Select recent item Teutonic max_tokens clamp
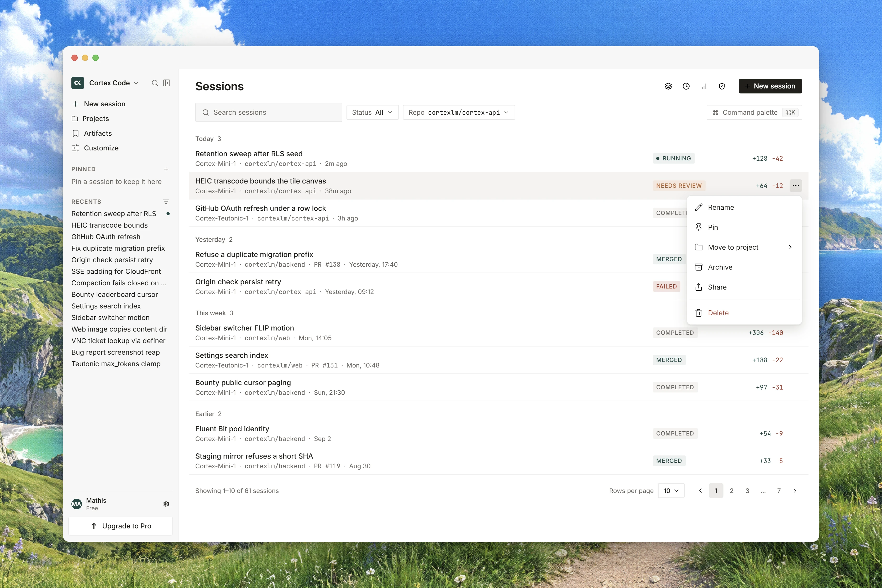This screenshot has height=588, width=882. (x=120, y=364)
